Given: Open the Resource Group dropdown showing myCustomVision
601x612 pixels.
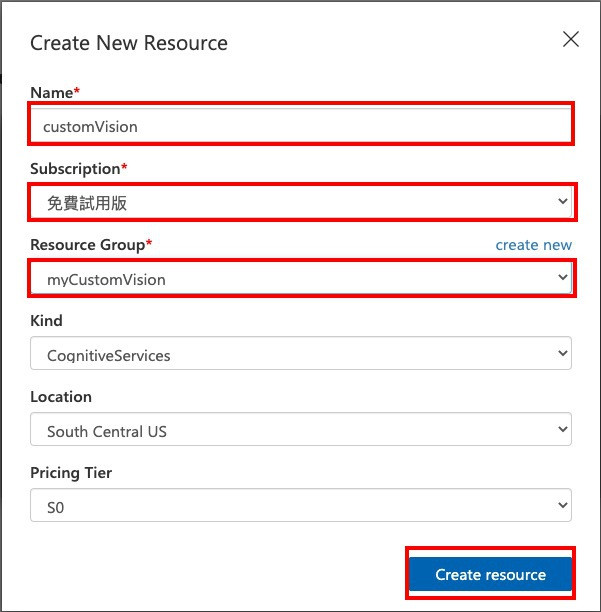Looking at the screenshot, I should point(300,279).
